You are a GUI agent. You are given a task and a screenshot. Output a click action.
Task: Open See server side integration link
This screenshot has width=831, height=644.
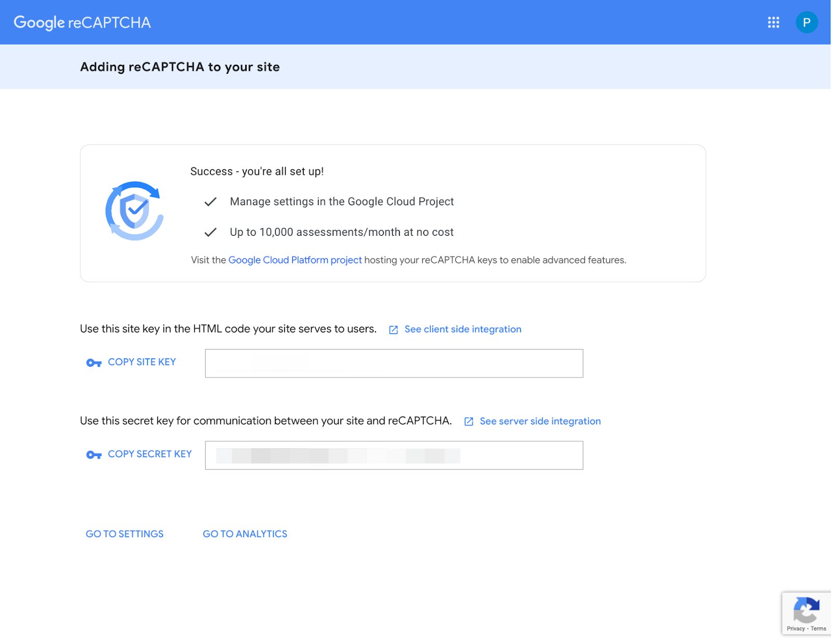[540, 421]
